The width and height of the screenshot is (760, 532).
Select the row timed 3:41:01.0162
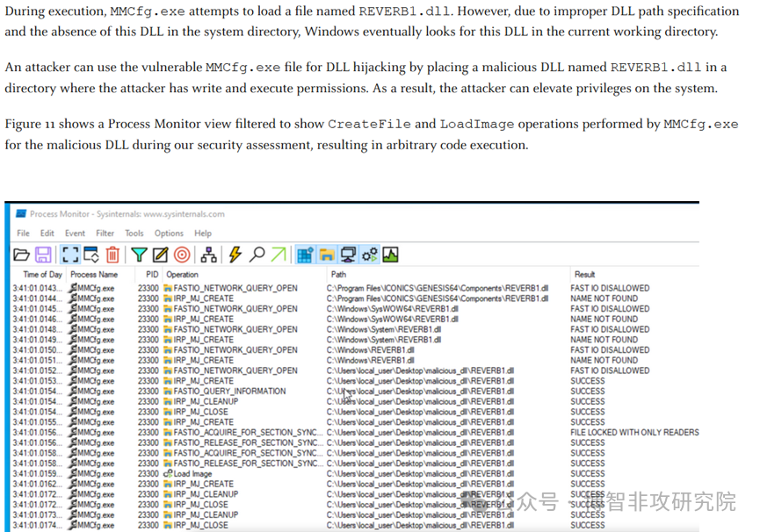point(356,484)
